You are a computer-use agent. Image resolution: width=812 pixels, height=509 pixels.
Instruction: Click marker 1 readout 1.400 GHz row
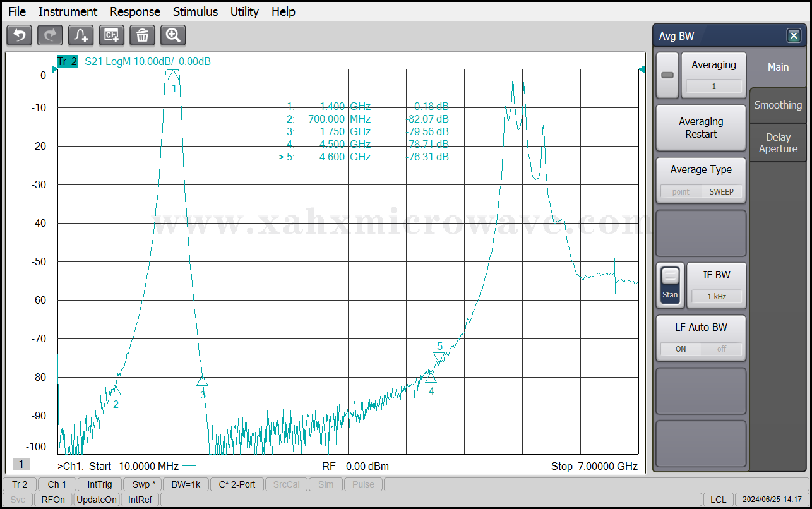pyautogui.click(x=367, y=106)
